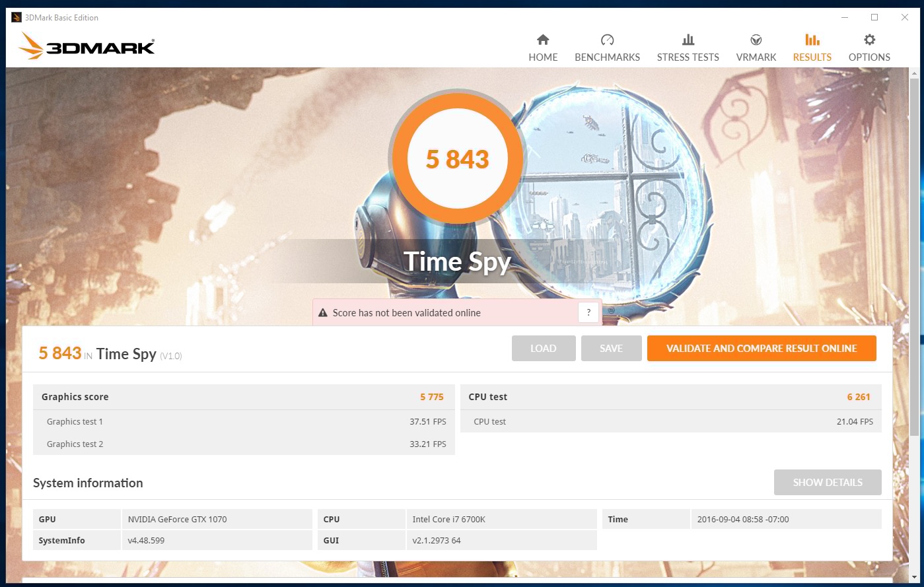
Task: Click the 37.51 FPS value
Action: coord(428,422)
